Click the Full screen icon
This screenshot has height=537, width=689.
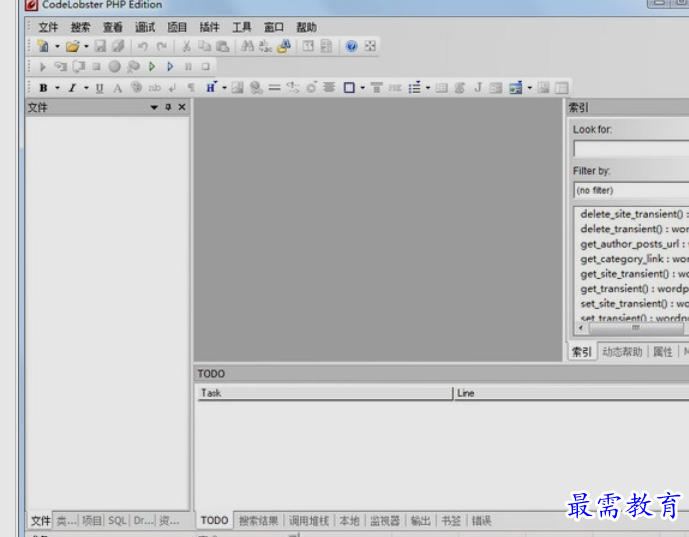coord(370,46)
